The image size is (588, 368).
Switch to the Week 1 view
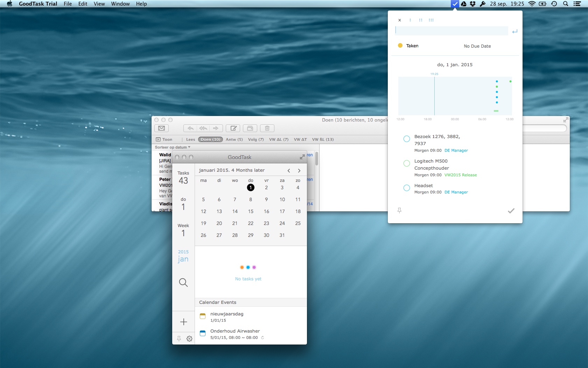[183, 230]
